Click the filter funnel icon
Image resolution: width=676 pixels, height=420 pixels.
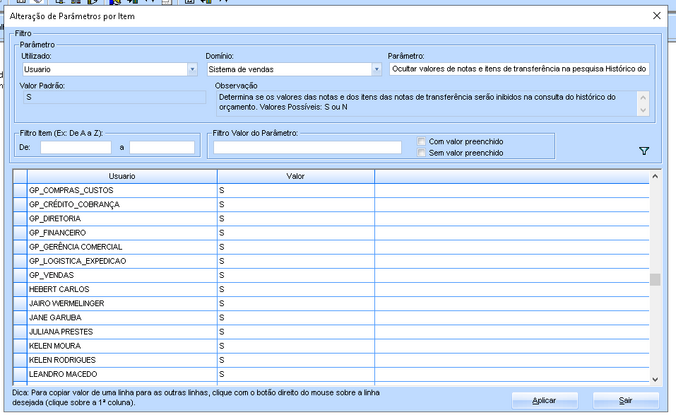[x=643, y=151]
